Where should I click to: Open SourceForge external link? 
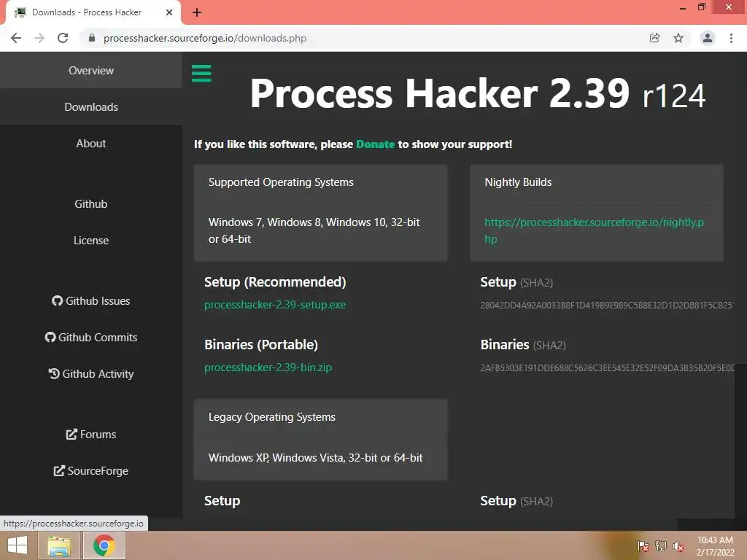click(x=91, y=471)
